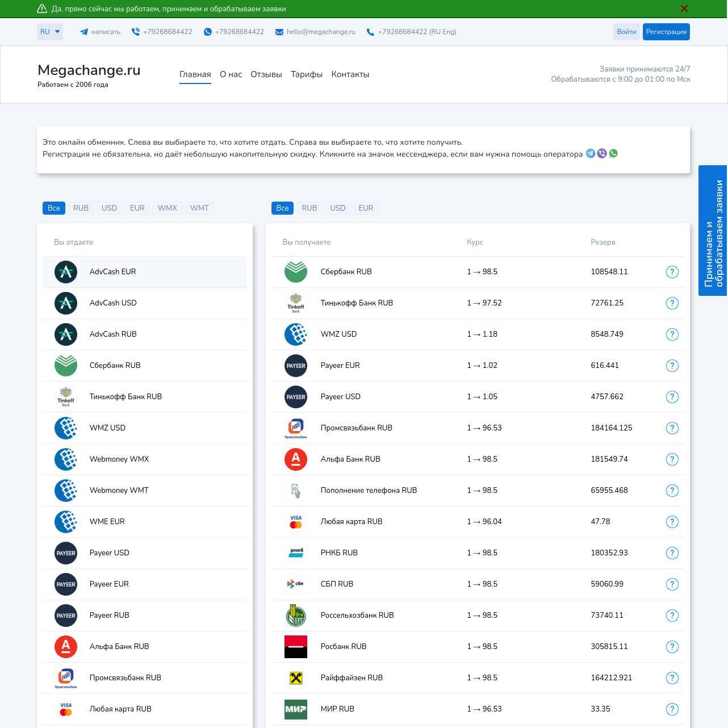This screenshot has height=728, width=728.
Task: Select Сбербанк RUB icon in give list
Action: coord(66,366)
